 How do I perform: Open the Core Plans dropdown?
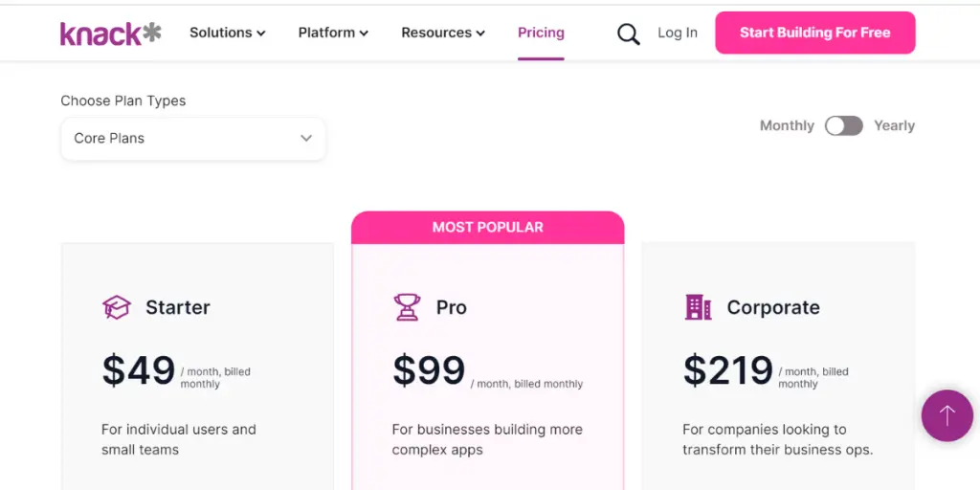point(193,138)
